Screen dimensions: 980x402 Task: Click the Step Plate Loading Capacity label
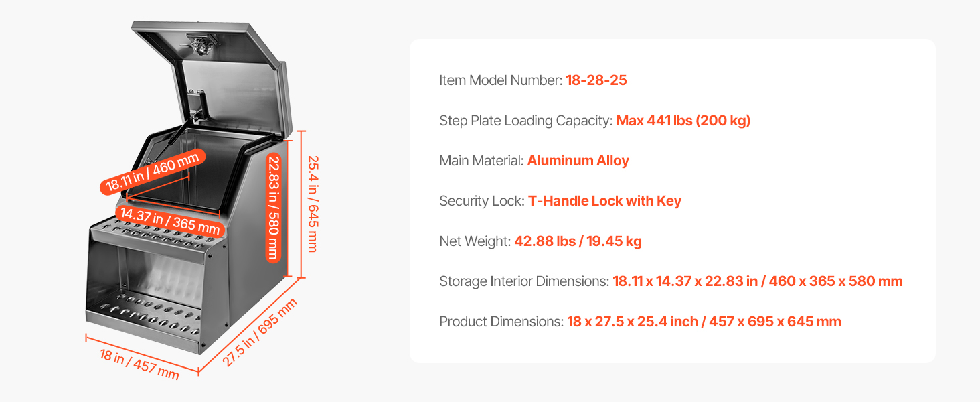point(525,121)
